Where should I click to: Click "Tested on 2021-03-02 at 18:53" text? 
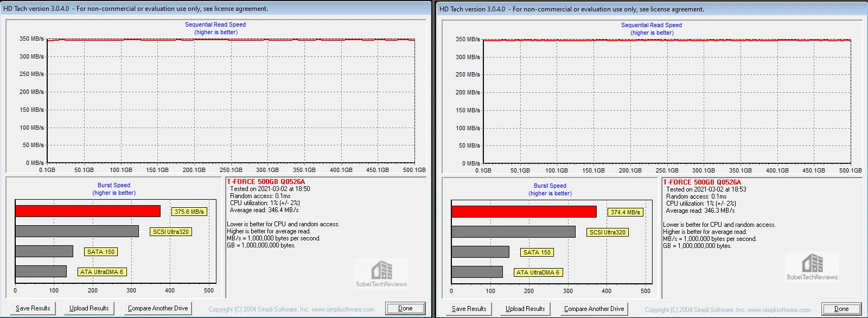point(706,189)
